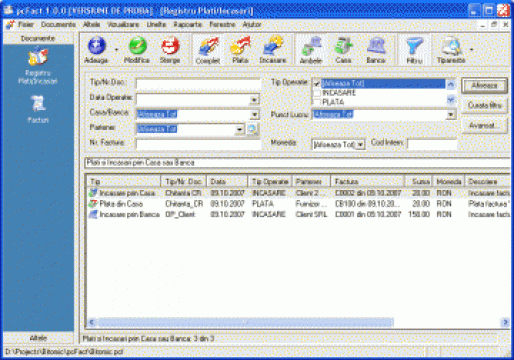Click the Sterge toolbar icon
The image size is (514, 360).
point(170,46)
